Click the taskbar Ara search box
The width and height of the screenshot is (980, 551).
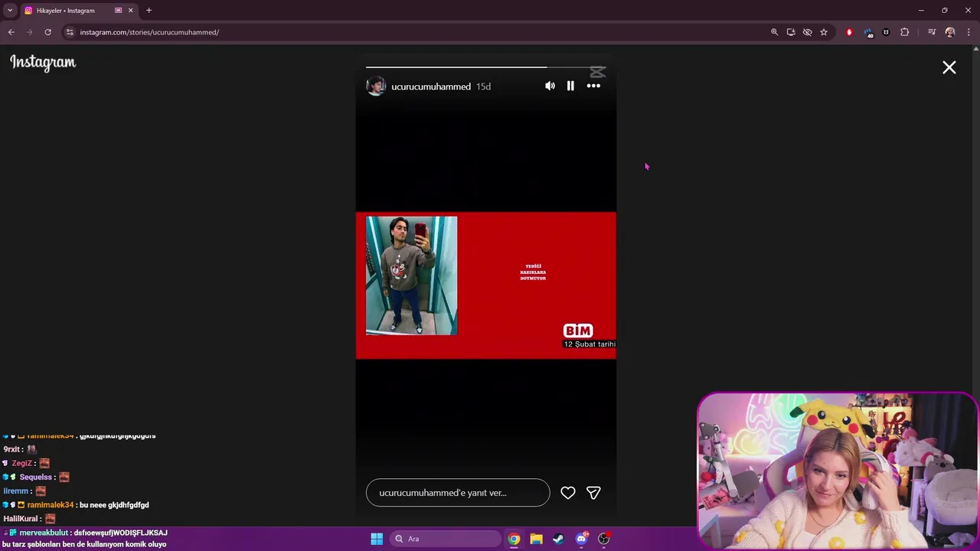pyautogui.click(x=445, y=539)
